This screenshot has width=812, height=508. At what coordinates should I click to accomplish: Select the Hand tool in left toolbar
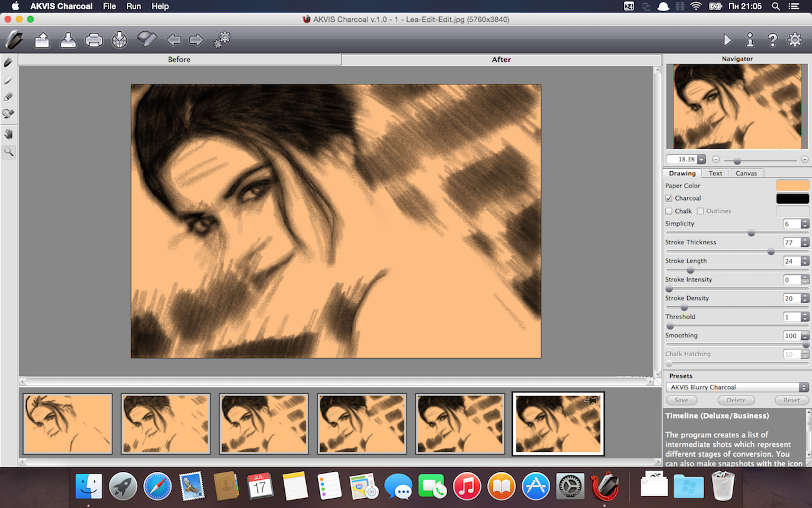pyautogui.click(x=9, y=134)
